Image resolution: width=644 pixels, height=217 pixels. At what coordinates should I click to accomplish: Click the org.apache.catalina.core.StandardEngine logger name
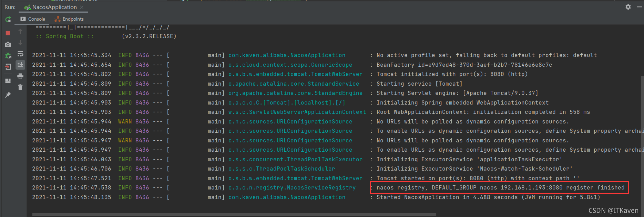click(295, 93)
